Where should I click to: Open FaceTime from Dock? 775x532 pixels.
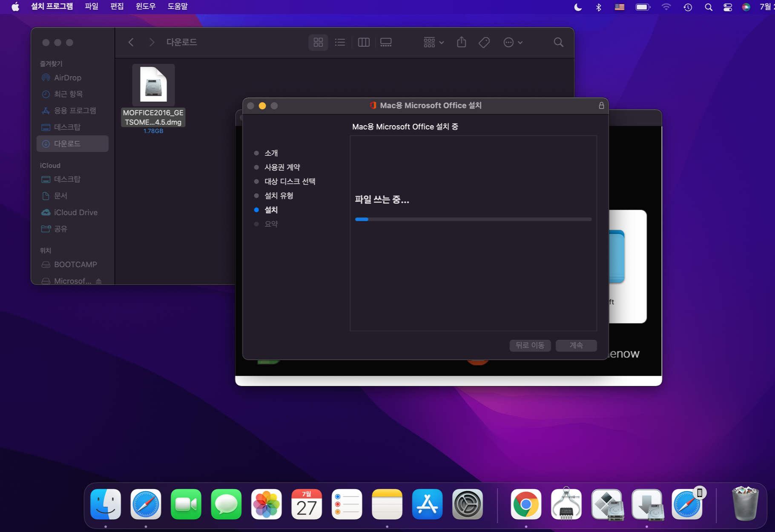coord(186,504)
